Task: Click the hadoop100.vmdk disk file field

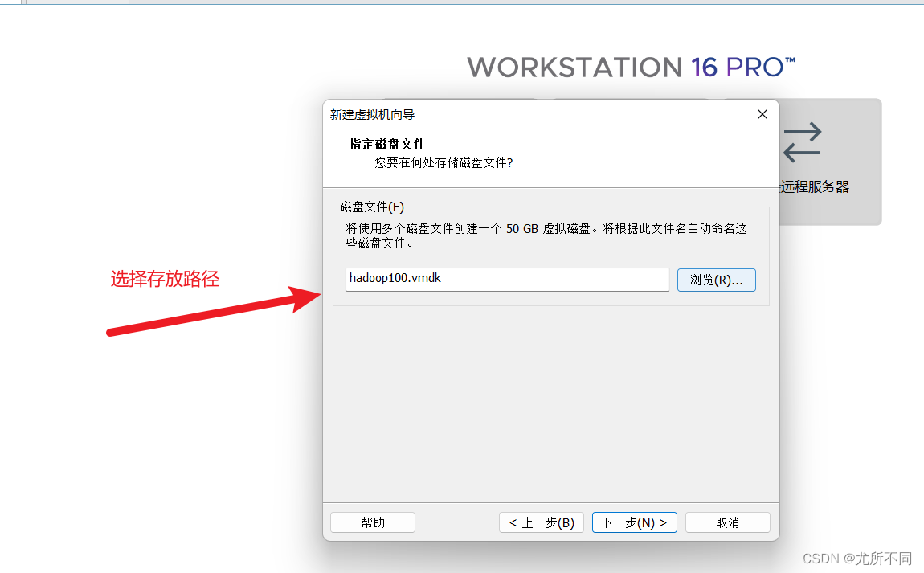Action: 507,280
